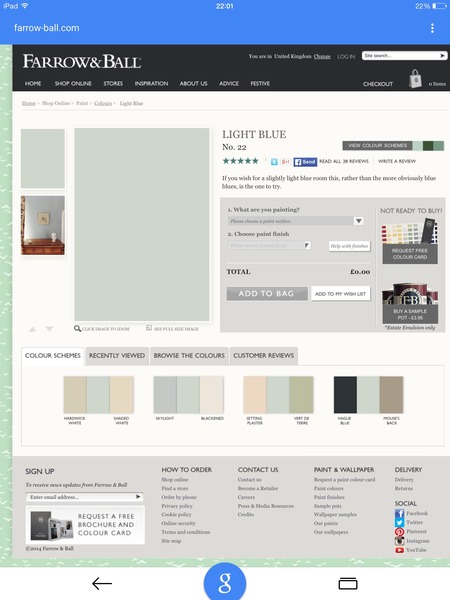Viewport: 450px width, 600px height.
Task: Open the ABOUT US menu
Action: tap(193, 83)
